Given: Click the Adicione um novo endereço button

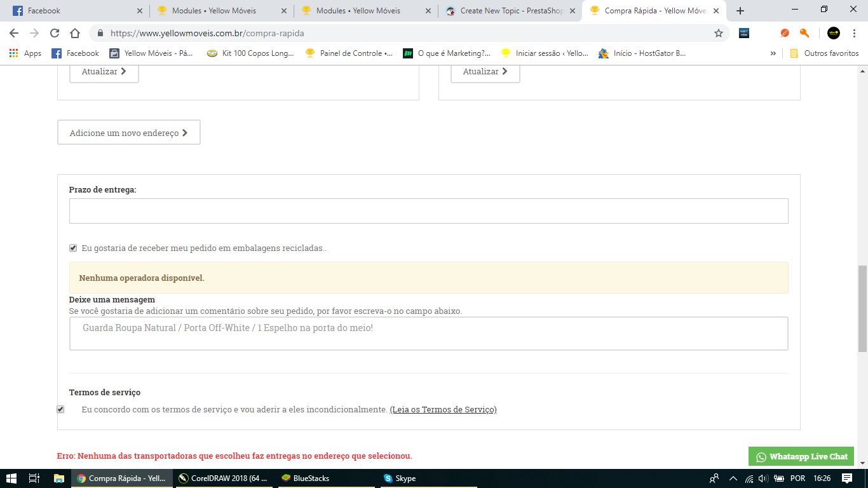Looking at the screenshot, I should click(x=129, y=133).
